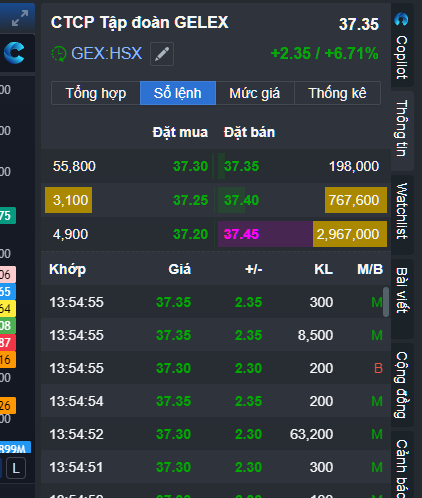Switch to the Mức giá tab
Screen dimensions: 422x498
click(255, 93)
